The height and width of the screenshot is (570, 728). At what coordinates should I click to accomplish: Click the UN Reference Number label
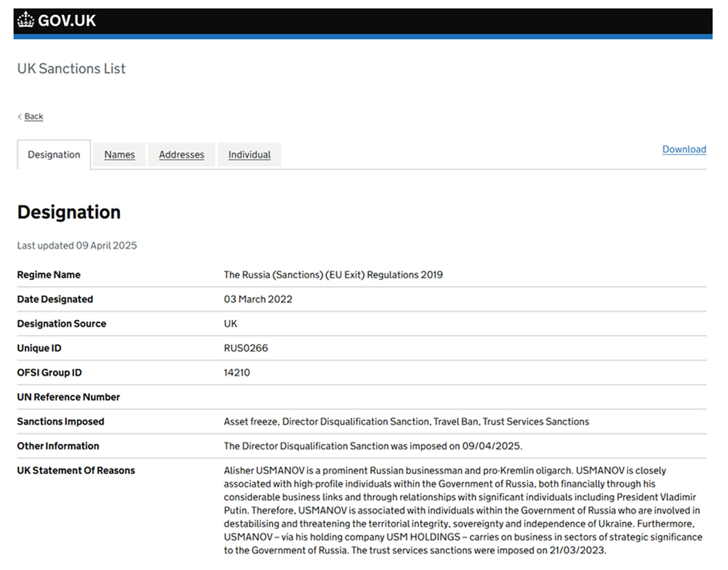pos(68,397)
